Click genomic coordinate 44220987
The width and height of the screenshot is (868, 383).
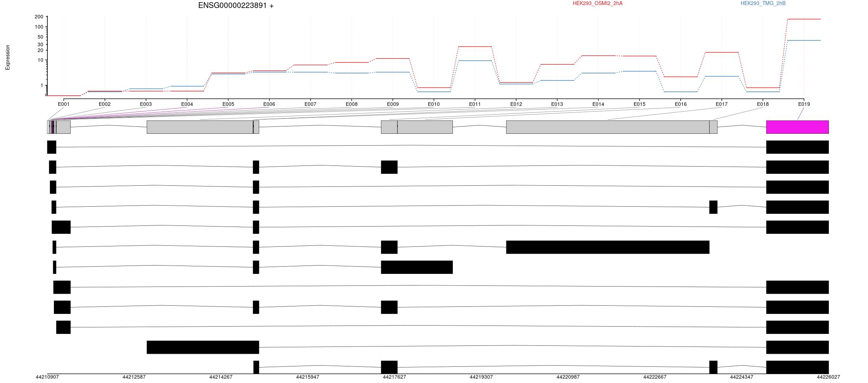(568, 377)
